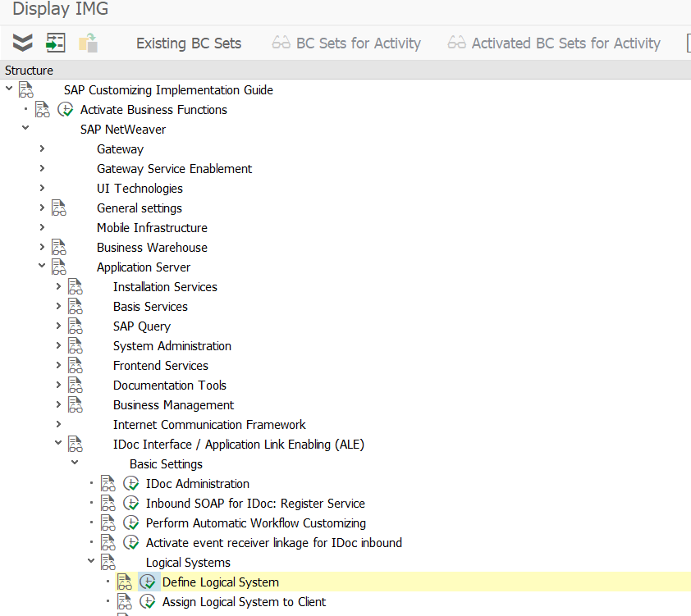
Task: Expand System Administration node
Action: (x=58, y=345)
